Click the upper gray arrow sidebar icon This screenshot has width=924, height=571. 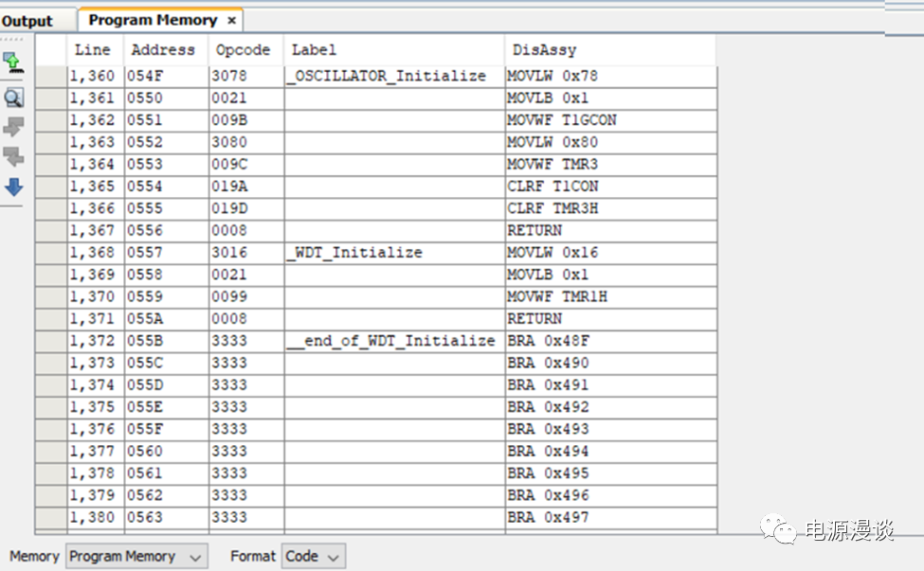[13, 127]
